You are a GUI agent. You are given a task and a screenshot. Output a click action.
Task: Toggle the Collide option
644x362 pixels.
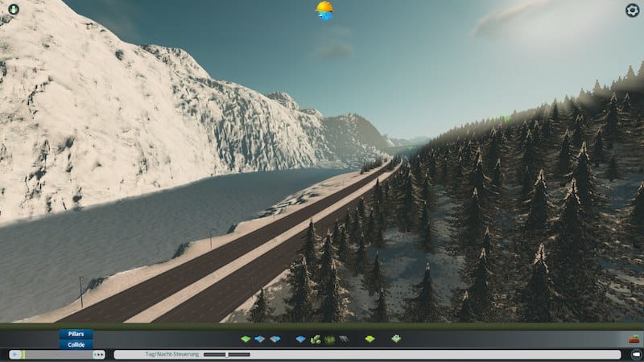tap(76, 344)
